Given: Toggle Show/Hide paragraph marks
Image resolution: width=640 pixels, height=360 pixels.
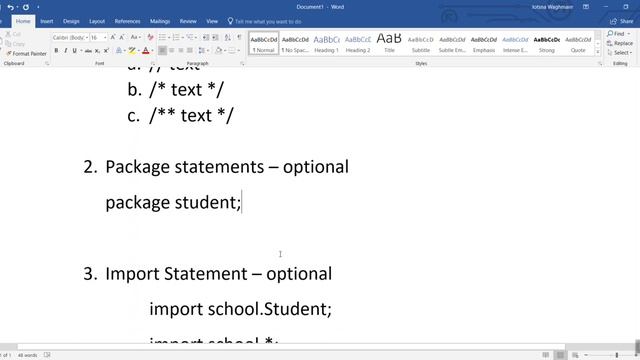Looking at the screenshot, I should tap(240, 38).
